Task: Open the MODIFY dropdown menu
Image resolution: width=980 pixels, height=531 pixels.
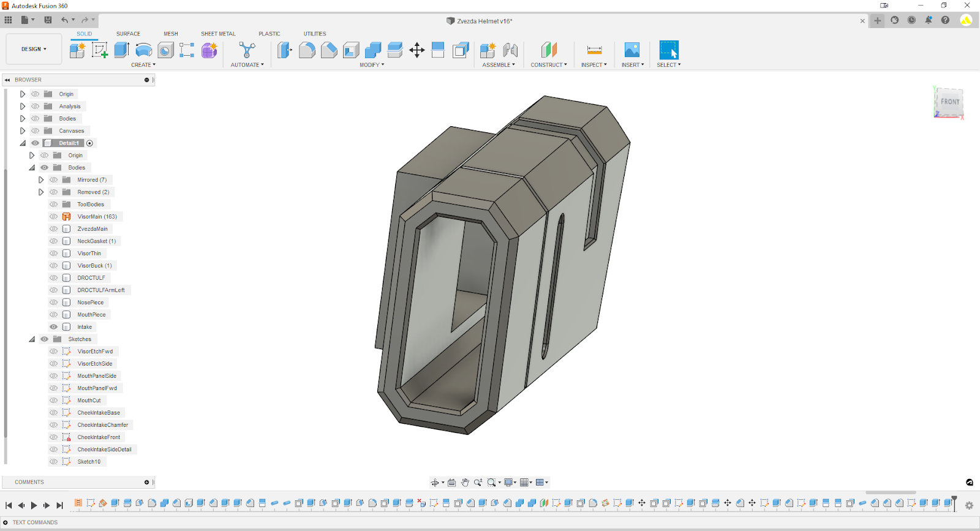Action: (x=371, y=65)
